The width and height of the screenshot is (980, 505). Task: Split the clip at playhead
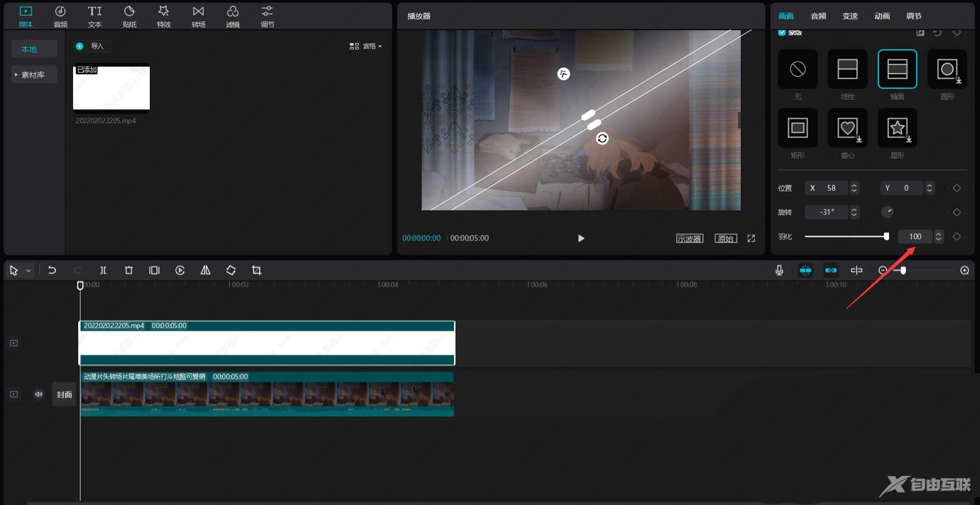[x=103, y=270]
